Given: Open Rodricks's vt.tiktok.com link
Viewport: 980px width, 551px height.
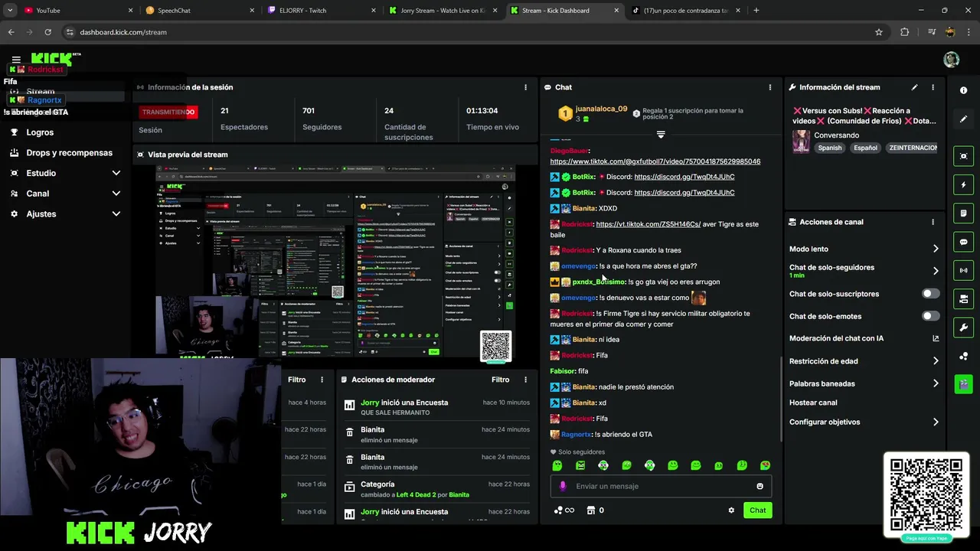Looking at the screenshot, I should tap(648, 224).
